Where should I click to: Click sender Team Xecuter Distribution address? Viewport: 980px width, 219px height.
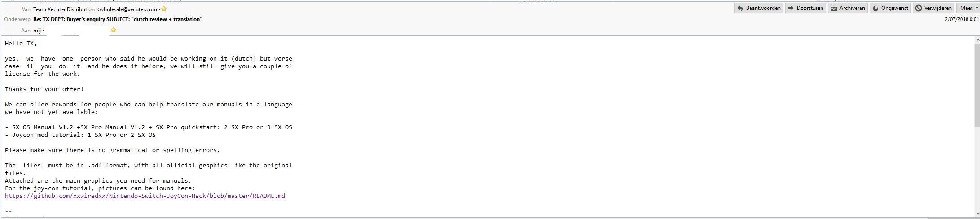click(97, 9)
